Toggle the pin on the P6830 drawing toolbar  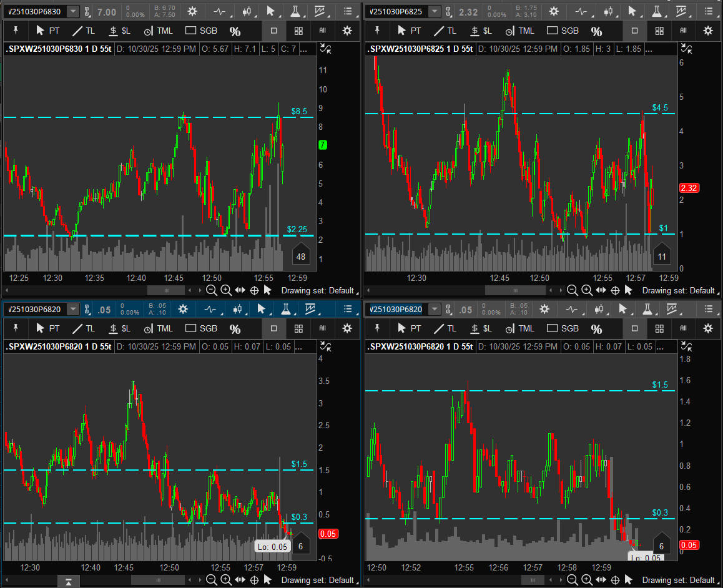coord(16,31)
